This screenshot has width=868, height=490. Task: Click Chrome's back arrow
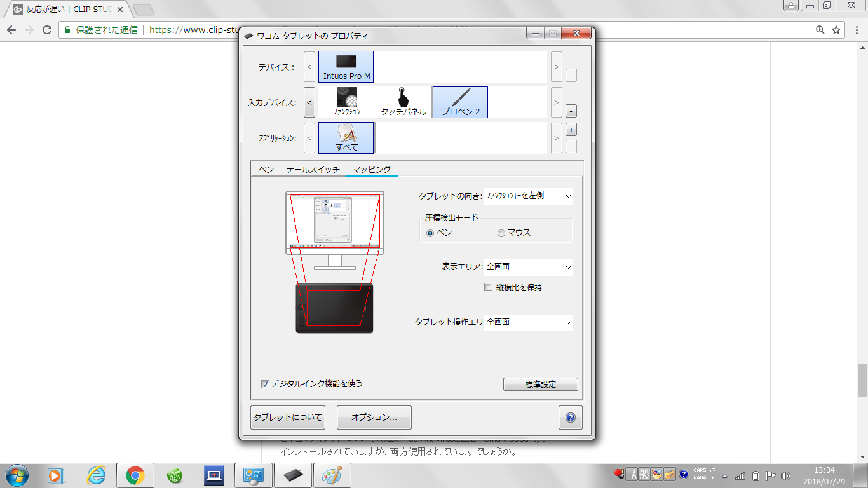coord(11,30)
